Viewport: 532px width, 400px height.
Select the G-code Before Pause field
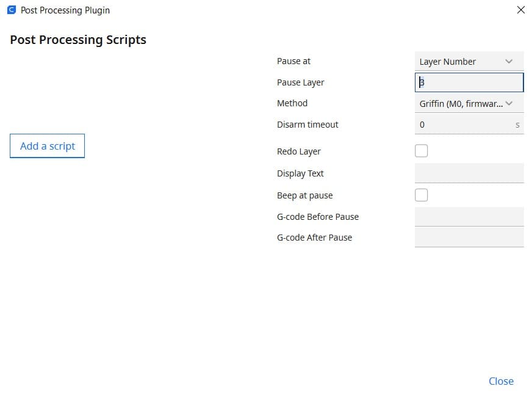(x=469, y=217)
